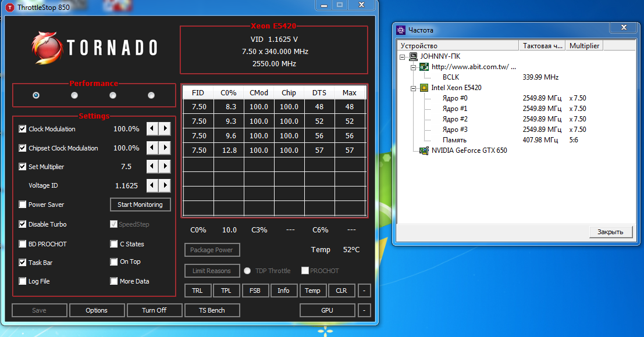Toggle Clock Modulation checkbox
This screenshot has height=337, width=644.
(x=23, y=129)
